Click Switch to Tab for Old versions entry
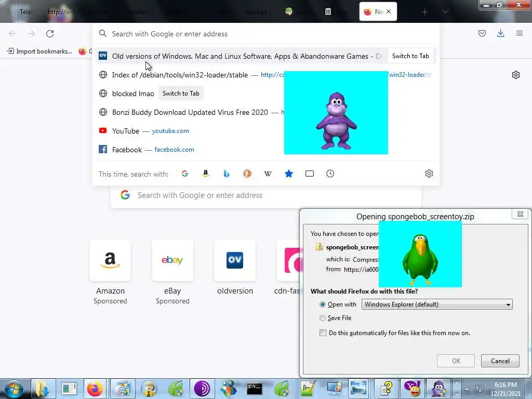The image size is (532, 399). click(x=410, y=56)
